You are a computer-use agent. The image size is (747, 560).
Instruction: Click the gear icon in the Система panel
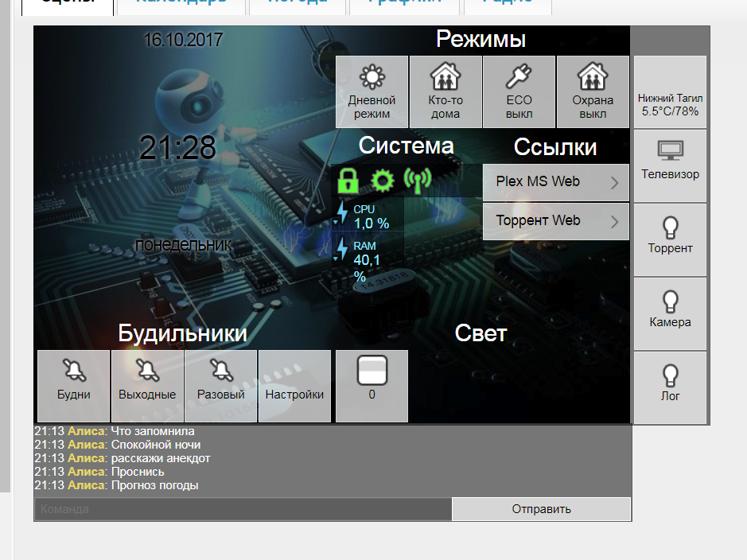tap(383, 181)
